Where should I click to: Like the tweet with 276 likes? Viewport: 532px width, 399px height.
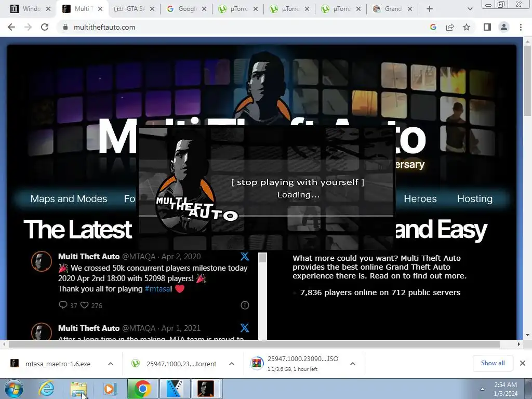point(85,304)
